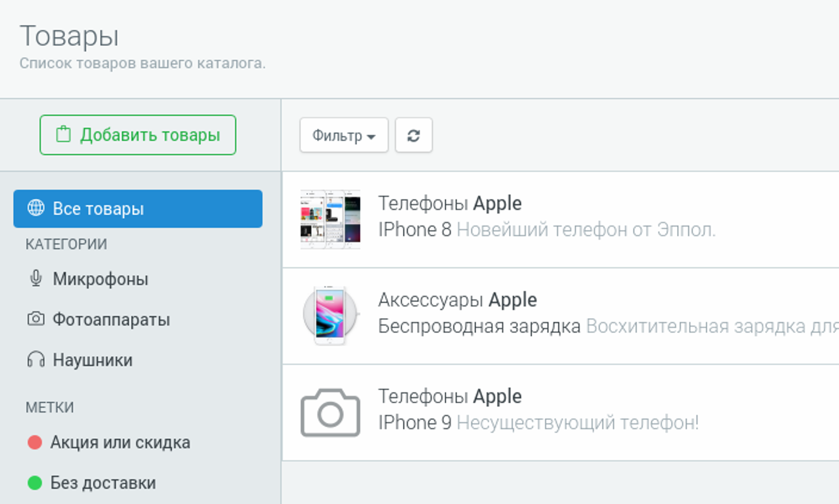Click Телефоны Apple above IPhone 8

(450, 203)
